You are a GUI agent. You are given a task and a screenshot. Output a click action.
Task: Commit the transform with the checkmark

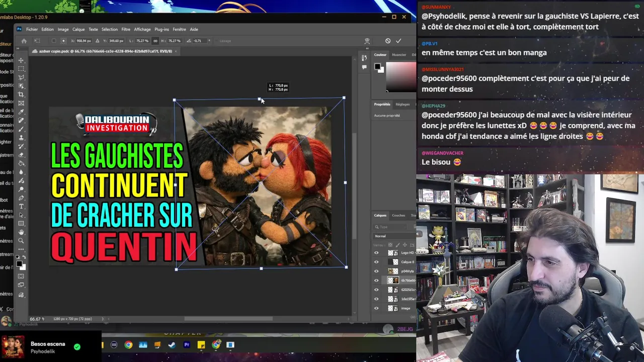coord(398,41)
